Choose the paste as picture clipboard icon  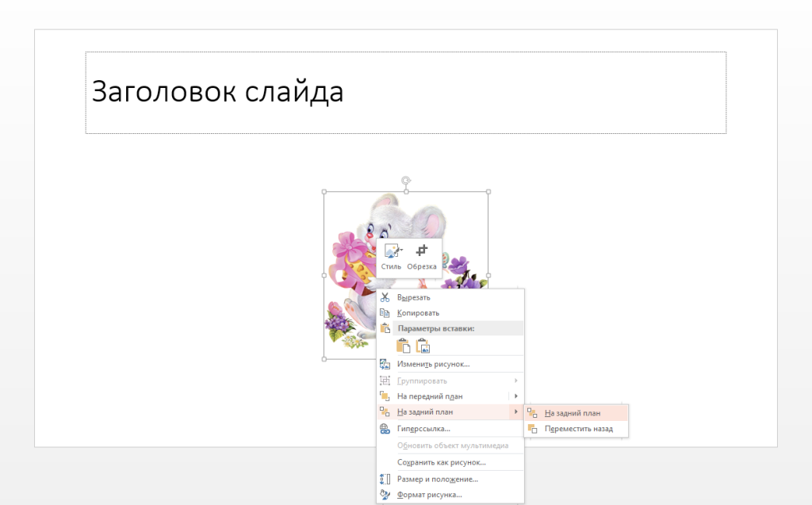point(423,346)
